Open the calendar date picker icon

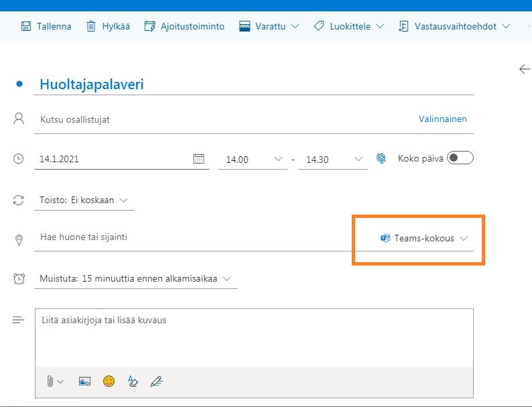198,159
